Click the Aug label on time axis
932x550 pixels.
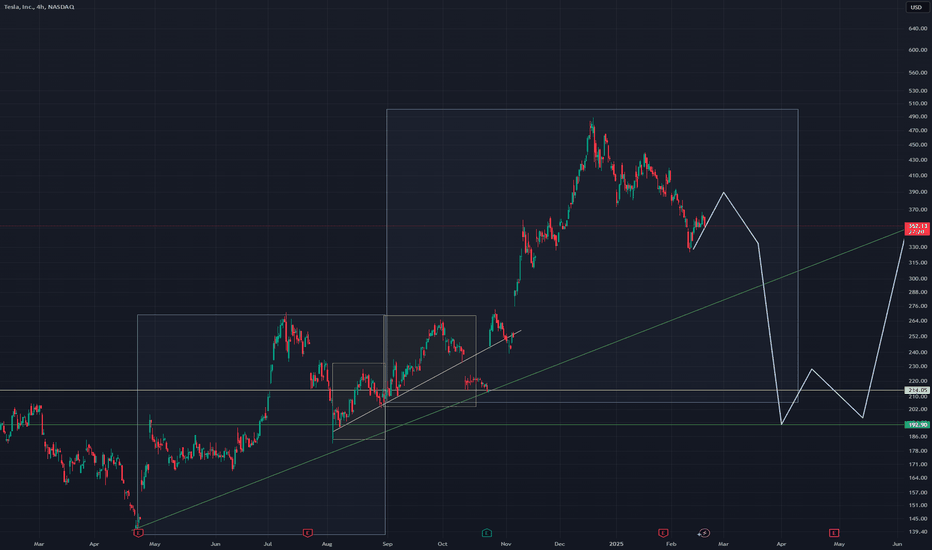coord(327,543)
